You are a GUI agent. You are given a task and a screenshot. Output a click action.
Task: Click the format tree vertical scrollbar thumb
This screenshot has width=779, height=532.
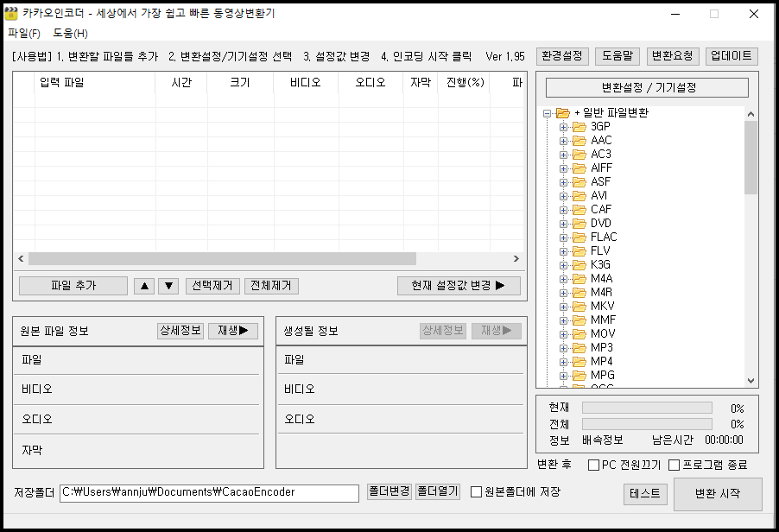750,157
